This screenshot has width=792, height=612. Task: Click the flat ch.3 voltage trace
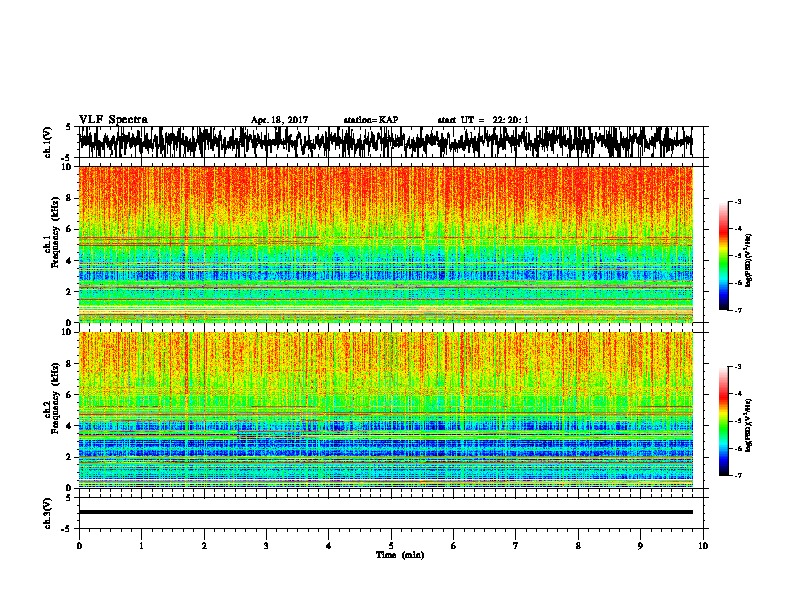tap(386, 512)
